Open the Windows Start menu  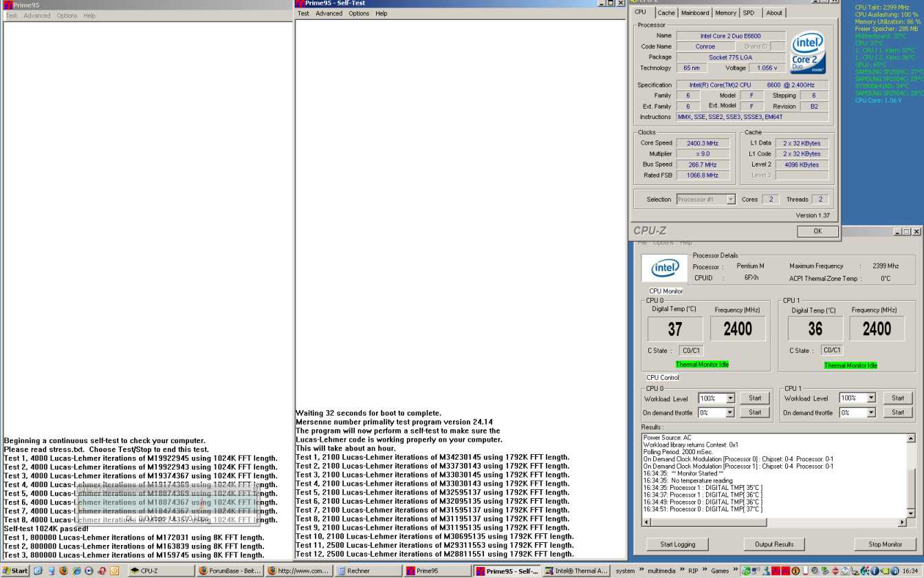click(16, 570)
